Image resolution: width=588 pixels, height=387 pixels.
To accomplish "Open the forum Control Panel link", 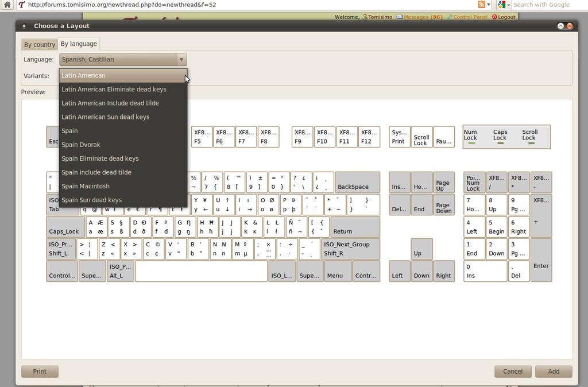I will pyautogui.click(x=470, y=17).
